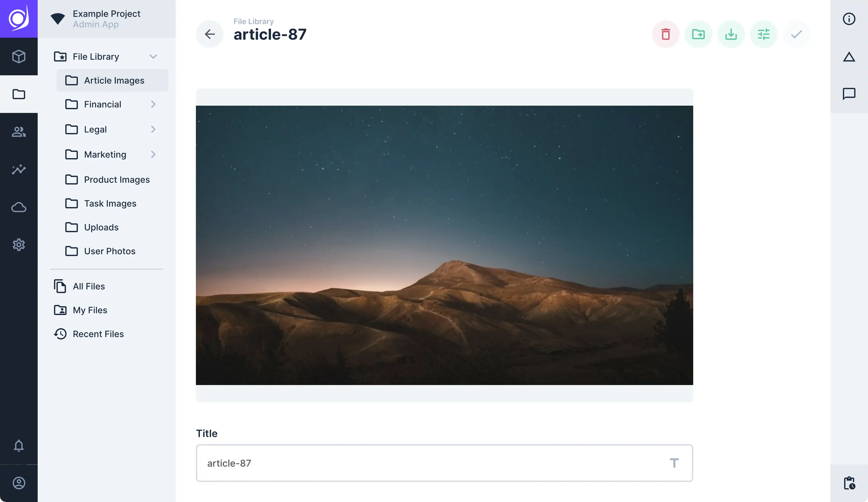The height and width of the screenshot is (502, 868).
Task: Click the mountain night sky image preview
Action: (444, 245)
